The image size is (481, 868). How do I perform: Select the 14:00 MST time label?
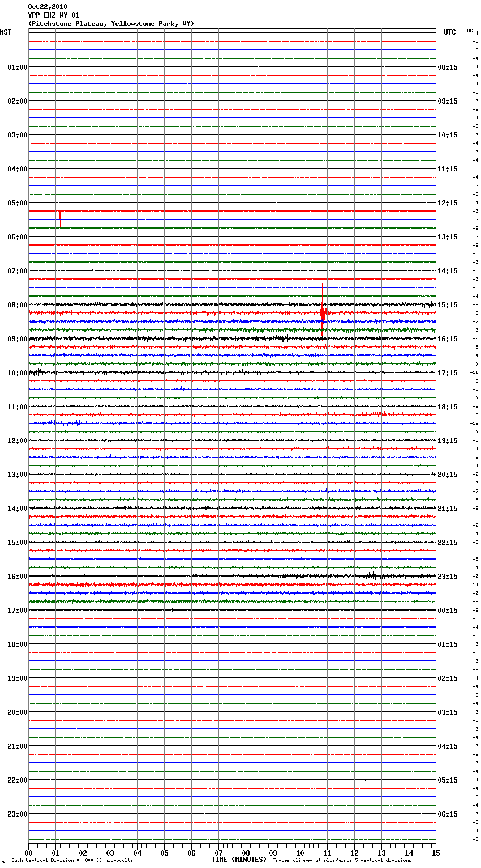(18, 509)
